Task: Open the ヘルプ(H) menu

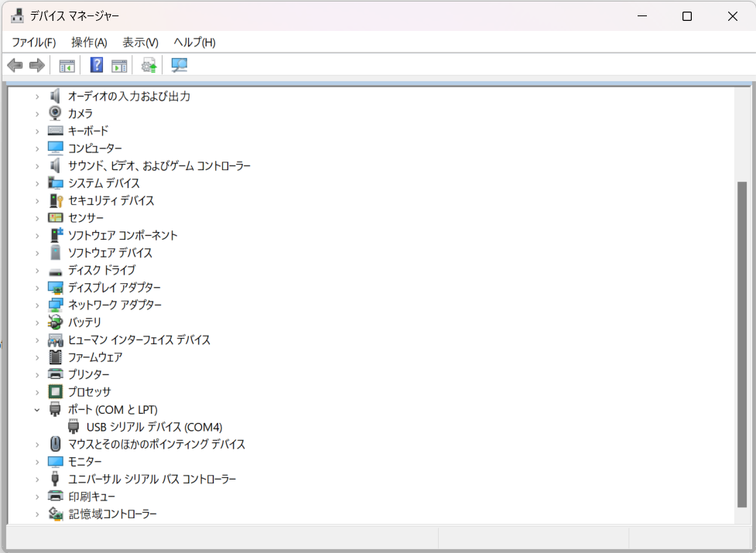Action: (x=194, y=43)
